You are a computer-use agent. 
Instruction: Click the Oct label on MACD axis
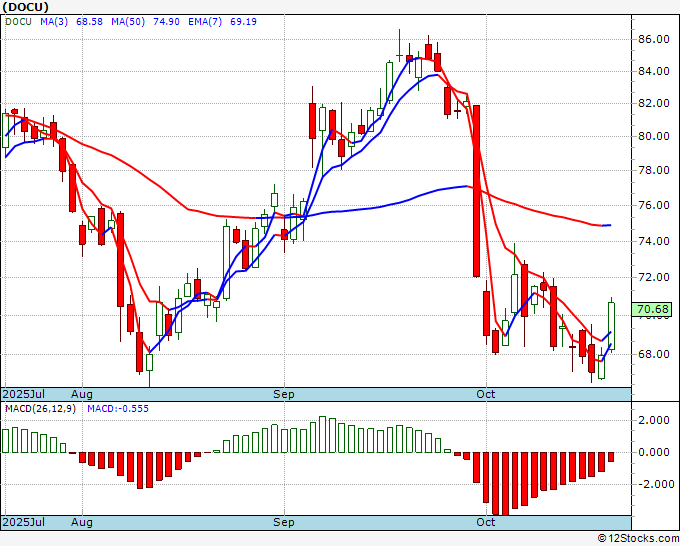pos(485,522)
